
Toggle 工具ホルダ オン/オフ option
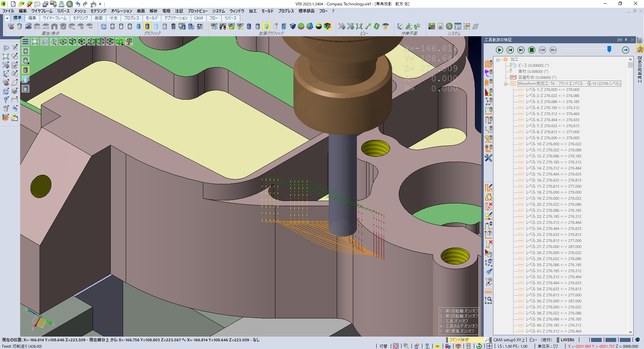pyautogui.click(x=459, y=326)
